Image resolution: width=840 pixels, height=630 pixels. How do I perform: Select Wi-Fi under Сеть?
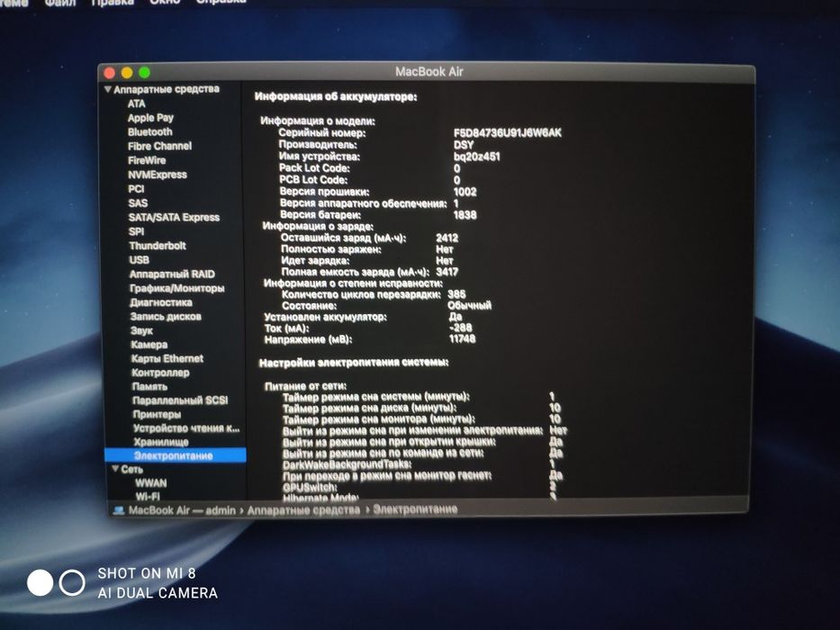tap(148, 496)
